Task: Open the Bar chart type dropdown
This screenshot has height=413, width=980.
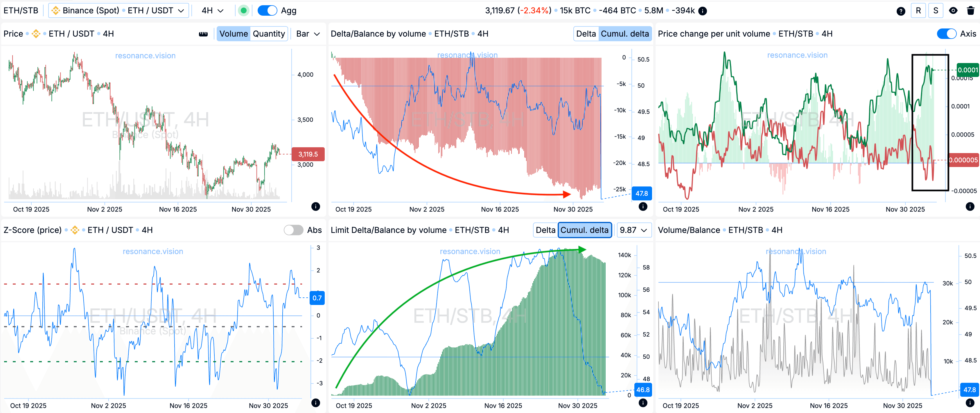Action: point(308,34)
